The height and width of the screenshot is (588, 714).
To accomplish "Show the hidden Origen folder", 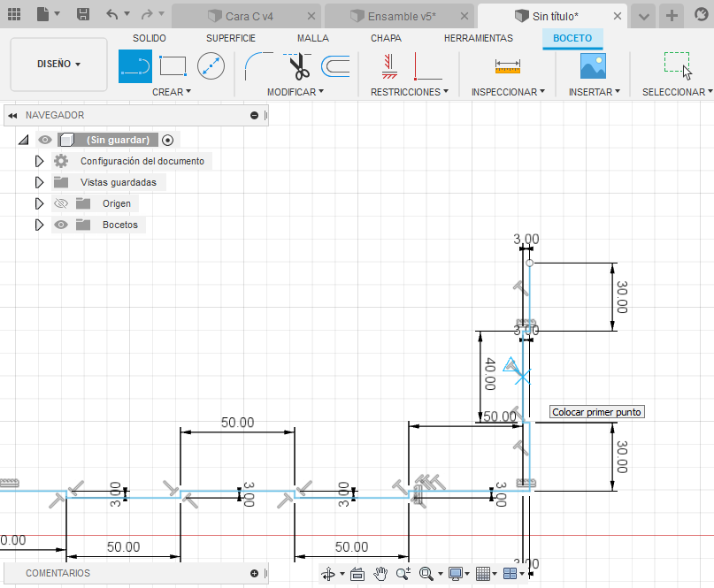I will (61, 203).
